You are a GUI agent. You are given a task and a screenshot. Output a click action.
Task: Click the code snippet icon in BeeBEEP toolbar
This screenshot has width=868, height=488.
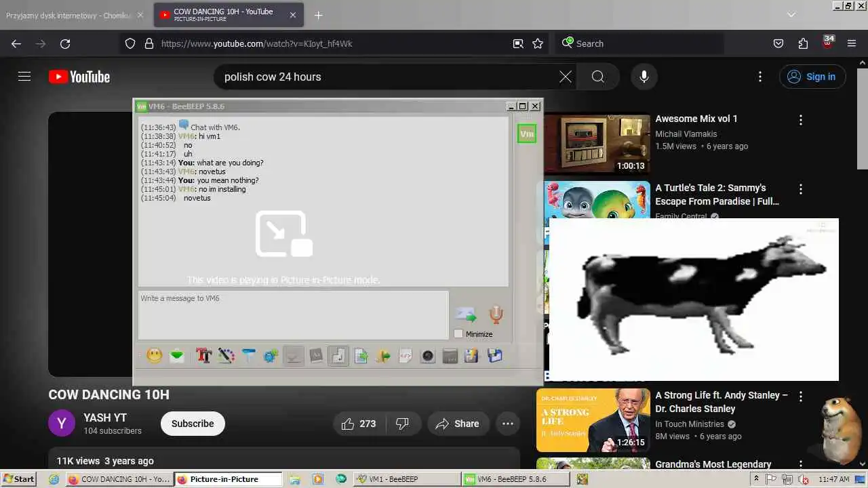coord(406,355)
